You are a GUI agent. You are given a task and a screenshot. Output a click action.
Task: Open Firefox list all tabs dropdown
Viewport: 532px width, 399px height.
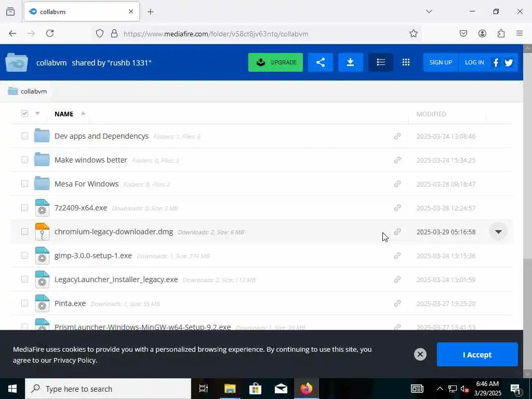429,11
